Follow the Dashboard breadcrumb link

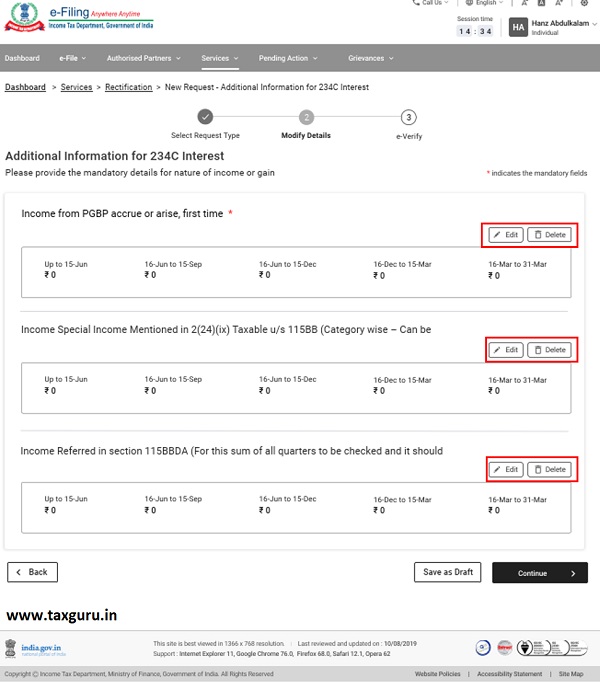click(25, 87)
